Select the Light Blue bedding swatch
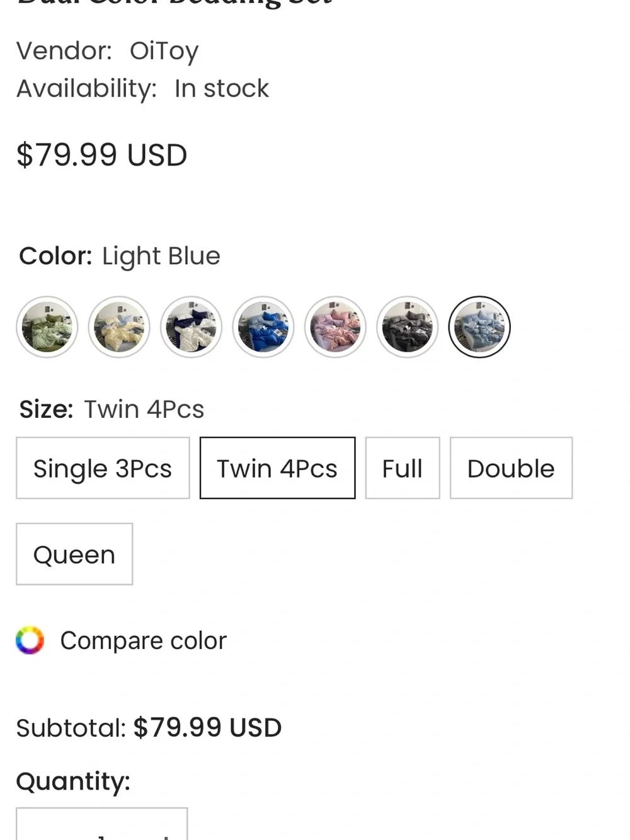This screenshot has width=630, height=840. click(x=479, y=327)
